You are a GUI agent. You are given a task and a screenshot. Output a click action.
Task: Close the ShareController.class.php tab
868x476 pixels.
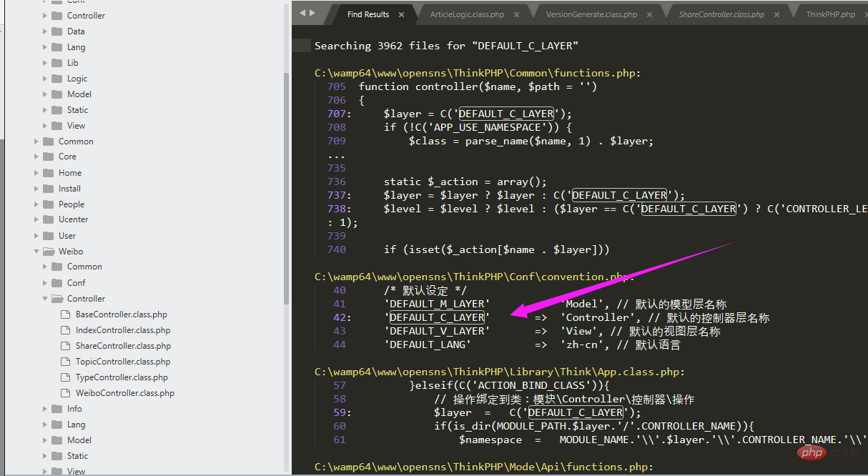[x=776, y=14]
